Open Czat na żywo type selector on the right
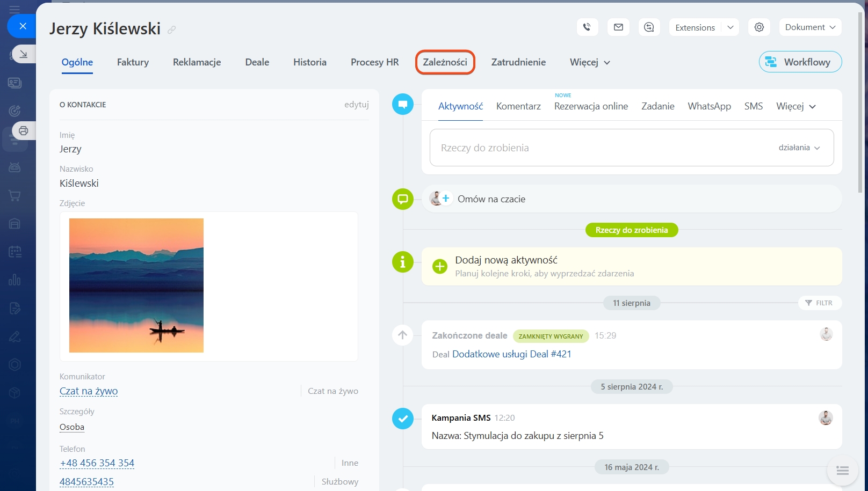868x491 pixels. point(333,391)
